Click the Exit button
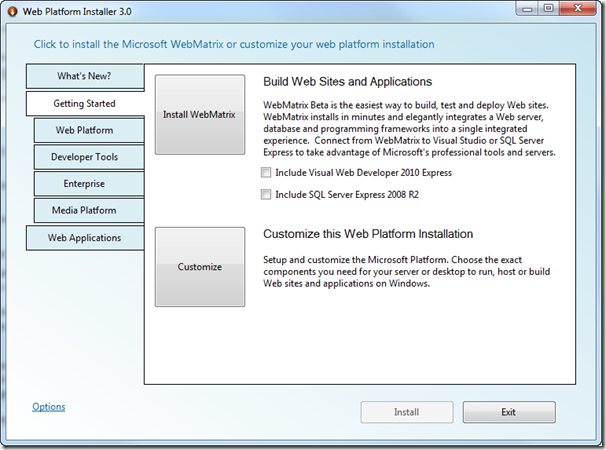 509,412
